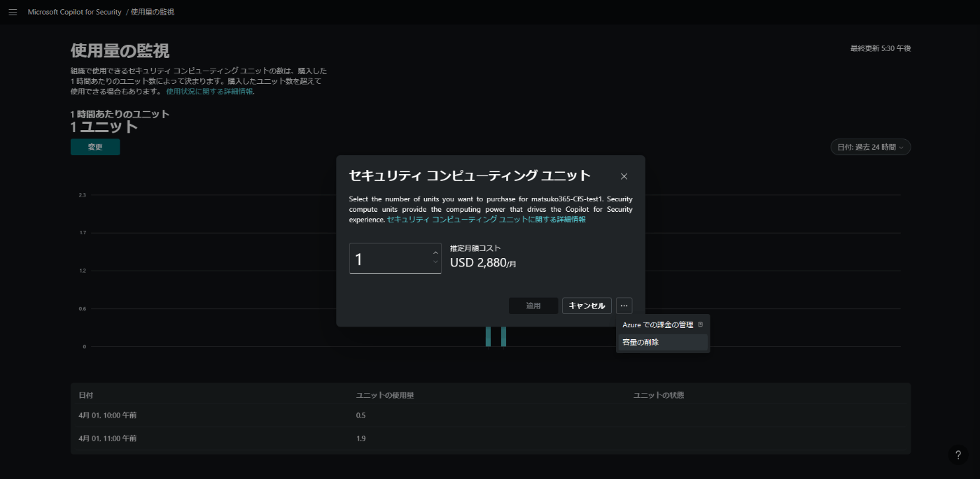
Task: Open the 日付: 過去 24 時間 dropdown
Action: (x=870, y=147)
